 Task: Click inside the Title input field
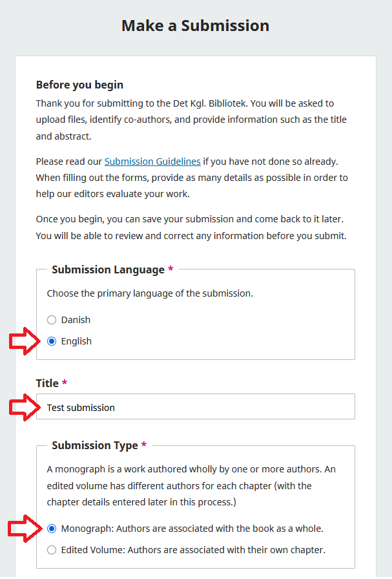point(194,406)
